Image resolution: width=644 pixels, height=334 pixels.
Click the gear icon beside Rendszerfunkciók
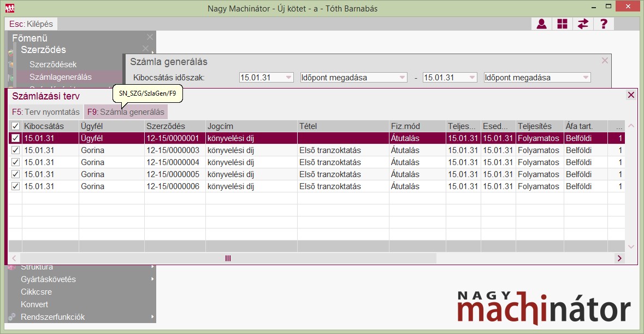(x=12, y=317)
